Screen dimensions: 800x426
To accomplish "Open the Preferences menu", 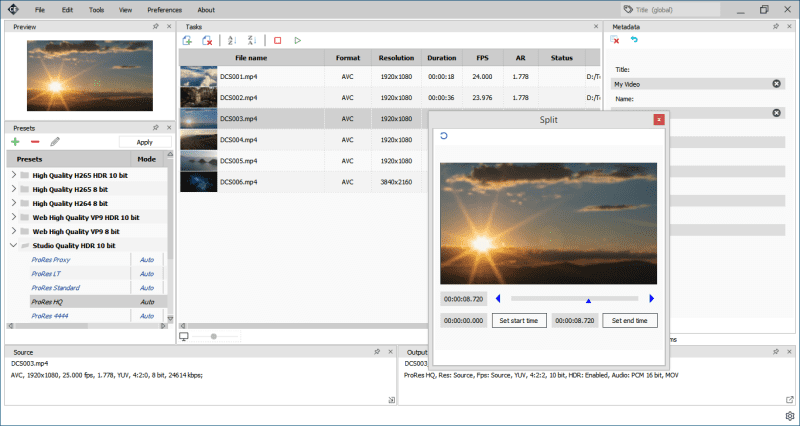I will click(x=164, y=9).
